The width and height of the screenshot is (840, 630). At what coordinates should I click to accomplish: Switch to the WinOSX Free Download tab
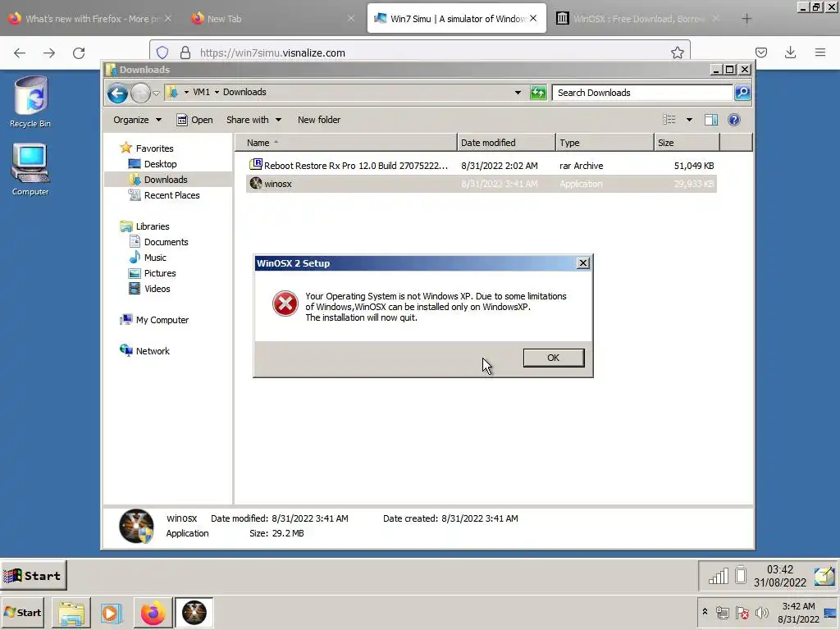pos(637,19)
